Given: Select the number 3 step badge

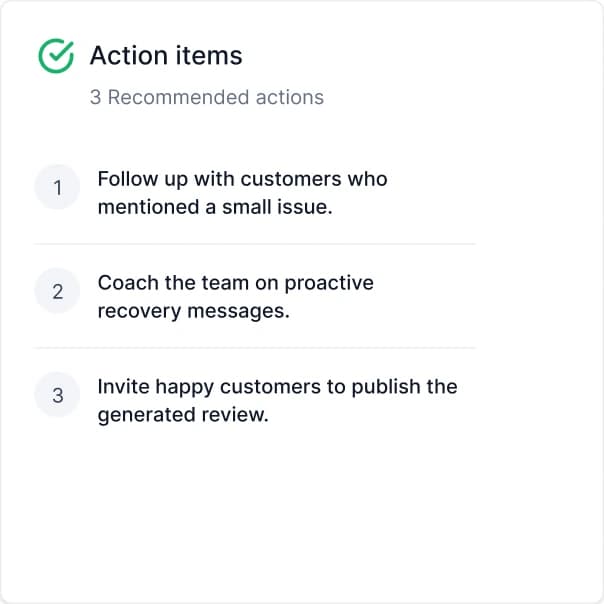Looking at the screenshot, I should pos(57,395).
